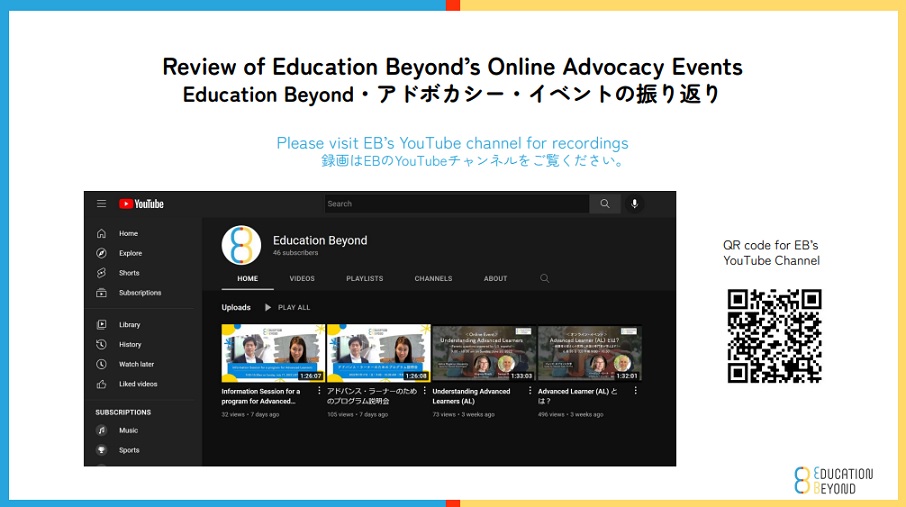Screen dimensions: 906x507
Task: Click the Explore compass icon
Action: (x=101, y=253)
